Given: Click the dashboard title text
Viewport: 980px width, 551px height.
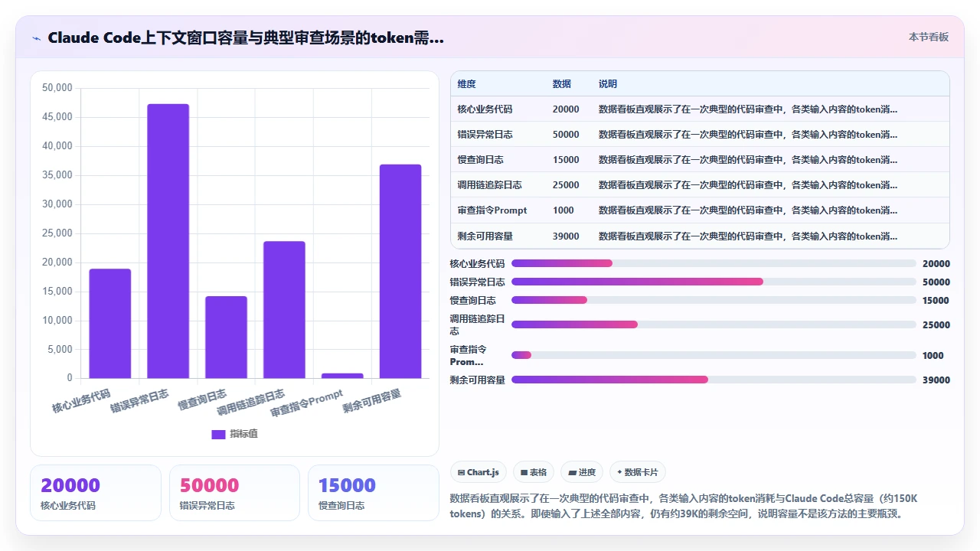Looking at the screenshot, I should coord(246,38).
